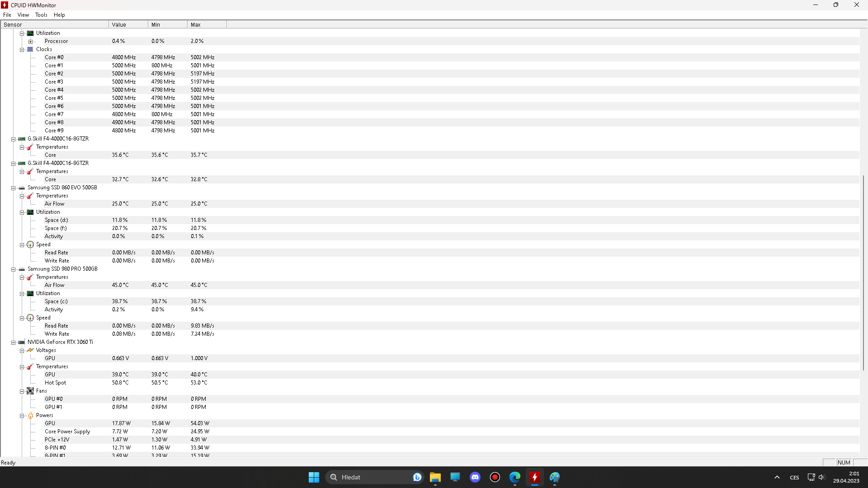Image resolution: width=868 pixels, height=488 pixels.
Task: Click the Fans group icon
Action: [x=30, y=391]
